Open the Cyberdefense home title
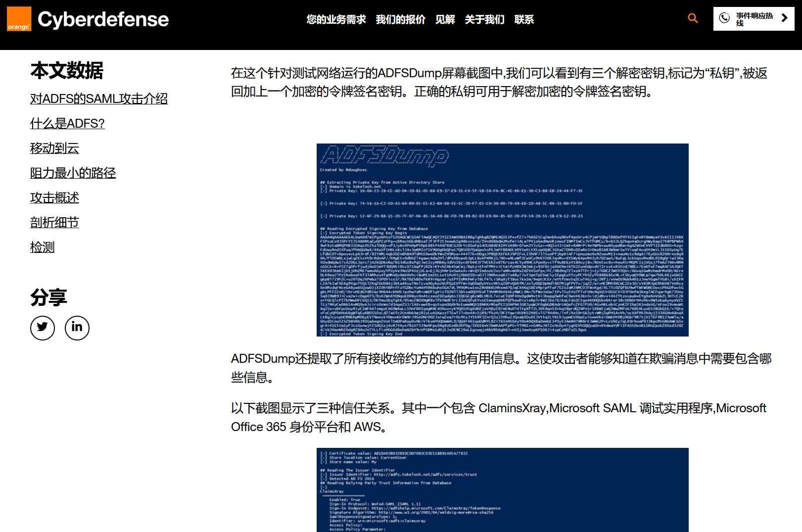Screen dimensions: 802x532 (103, 19)
